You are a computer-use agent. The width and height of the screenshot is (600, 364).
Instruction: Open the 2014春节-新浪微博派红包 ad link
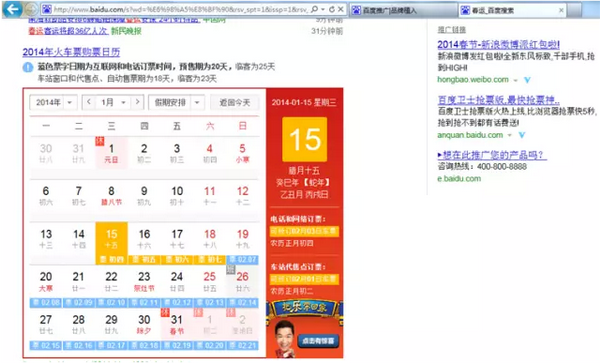pyautogui.click(x=499, y=45)
